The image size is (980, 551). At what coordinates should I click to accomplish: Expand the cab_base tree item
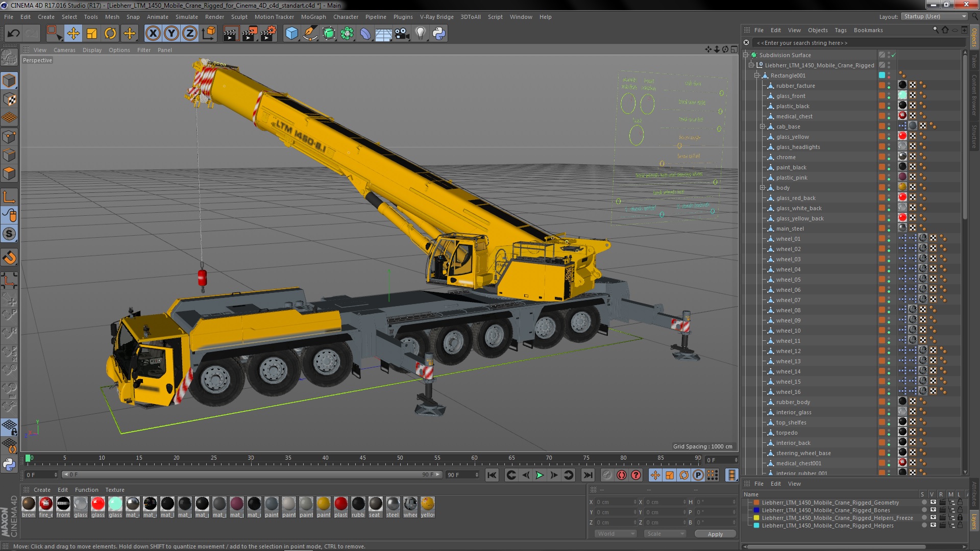pos(763,127)
